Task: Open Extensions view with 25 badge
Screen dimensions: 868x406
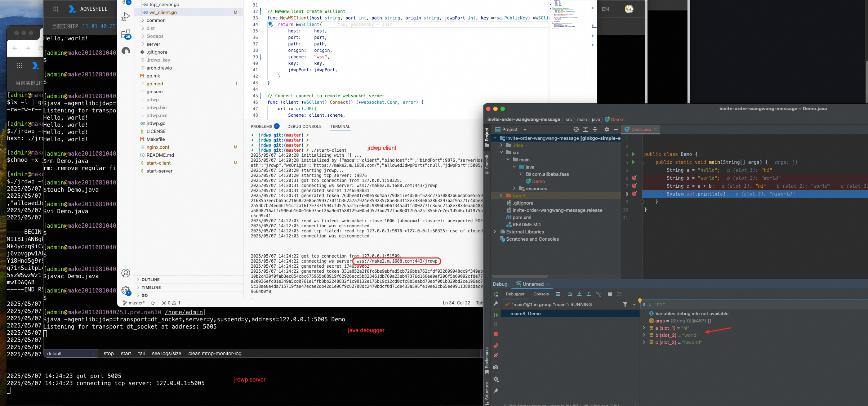Action: [126, 34]
